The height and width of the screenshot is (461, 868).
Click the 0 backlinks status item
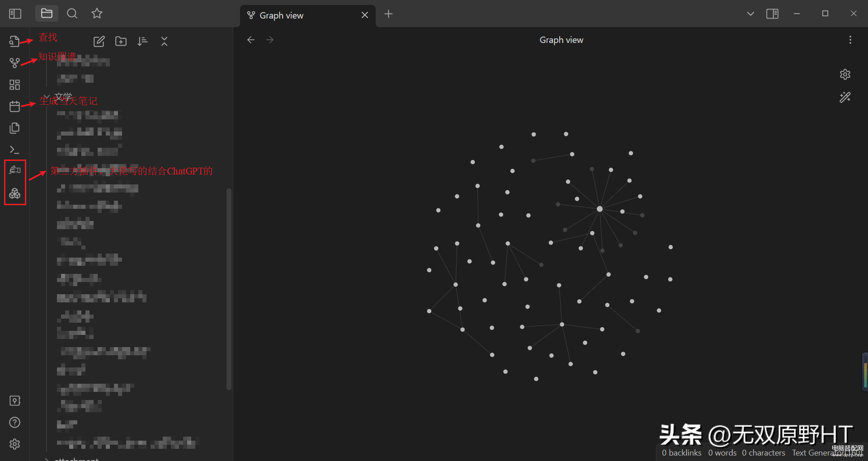click(682, 452)
